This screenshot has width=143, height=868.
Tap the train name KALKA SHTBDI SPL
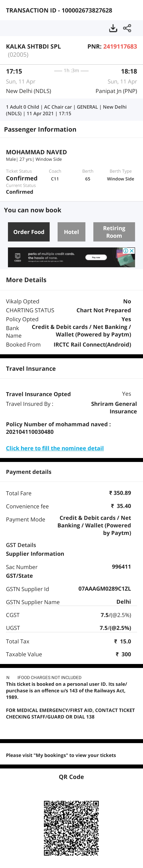tap(33, 47)
